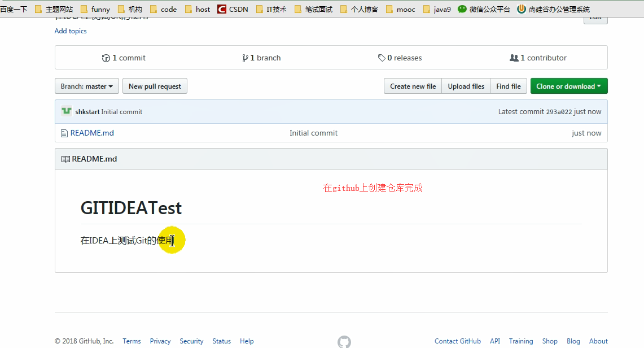
Task: Open the Help footer link
Action: tap(247, 341)
